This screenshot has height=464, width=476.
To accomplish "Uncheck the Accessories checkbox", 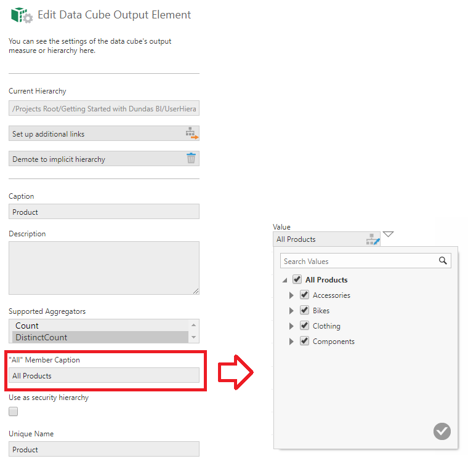I will pyautogui.click(x=304, y=295).
